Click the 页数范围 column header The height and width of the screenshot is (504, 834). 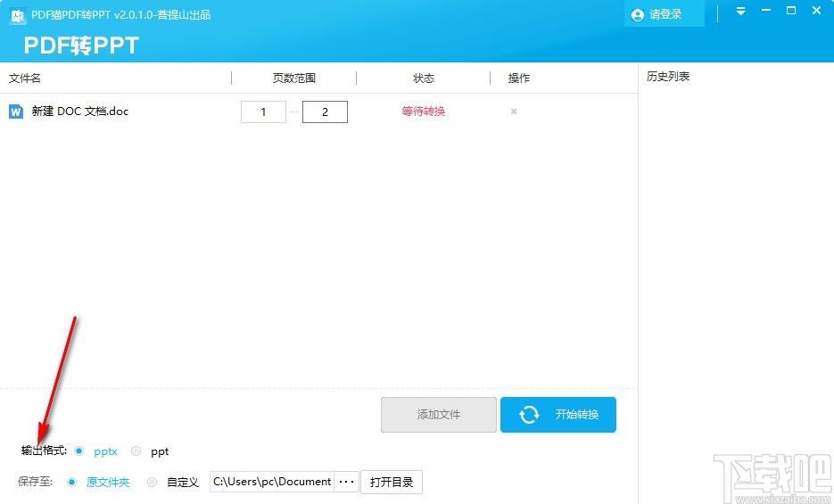(x=294, y=78)
